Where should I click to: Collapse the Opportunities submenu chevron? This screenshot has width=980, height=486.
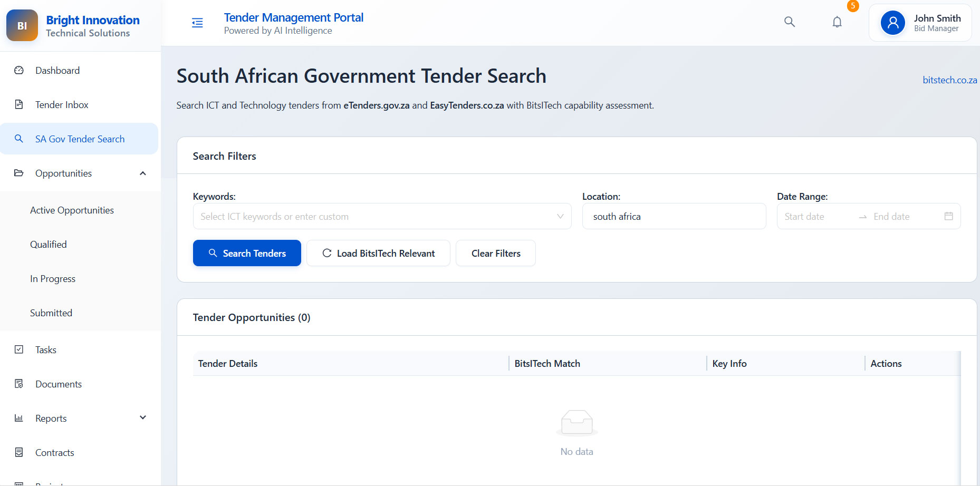point(143,173)
